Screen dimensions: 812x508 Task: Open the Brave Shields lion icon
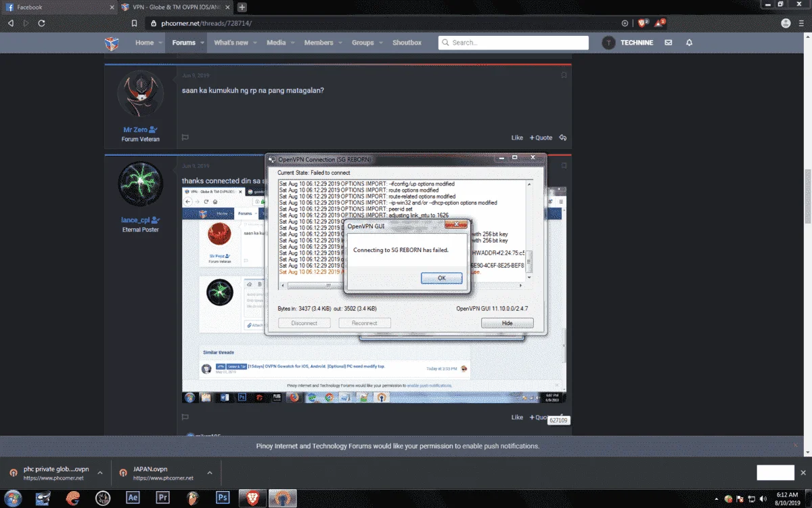pyautogui.click(x=643, y=23)
